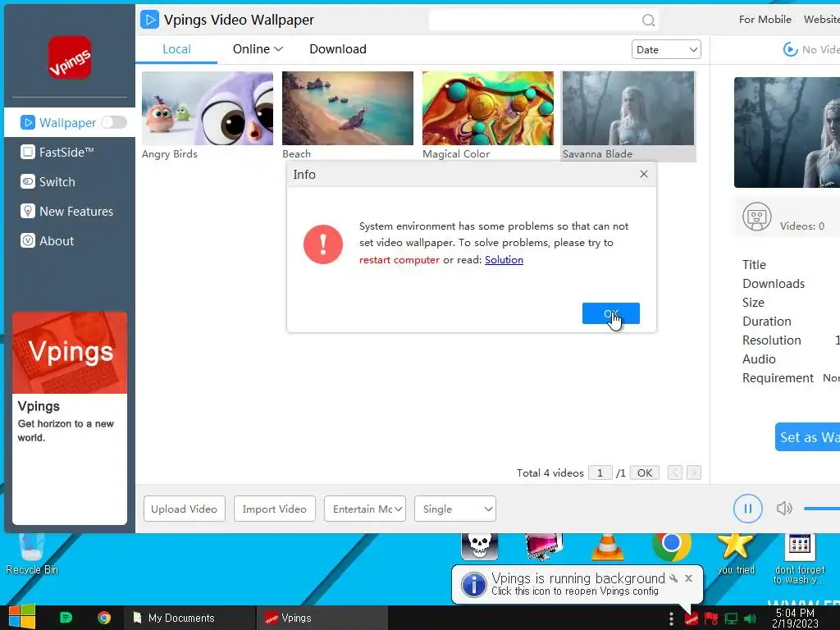Toggle the Wallpaper switch on
This screenshot has width=840, height=630.
pos(113,123)
